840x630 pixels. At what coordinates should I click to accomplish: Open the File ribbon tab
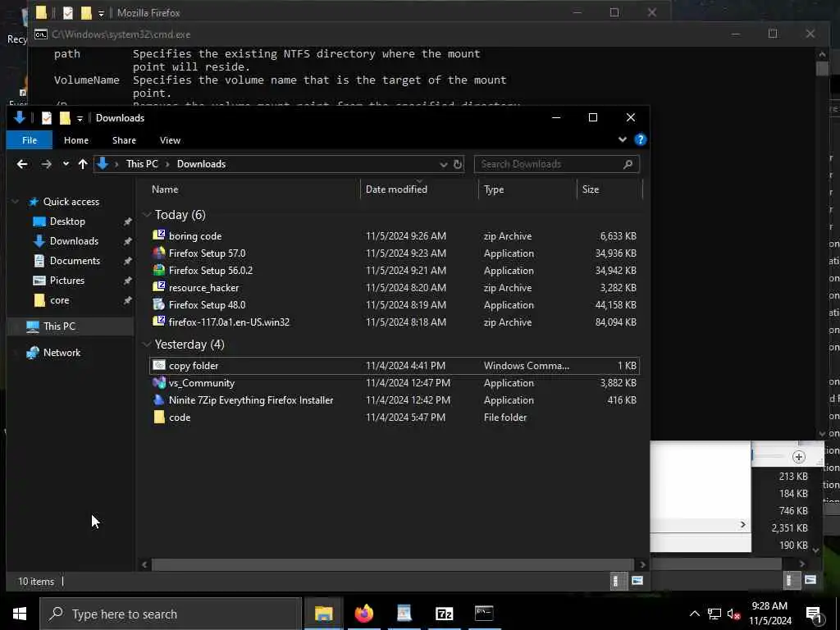30,140
